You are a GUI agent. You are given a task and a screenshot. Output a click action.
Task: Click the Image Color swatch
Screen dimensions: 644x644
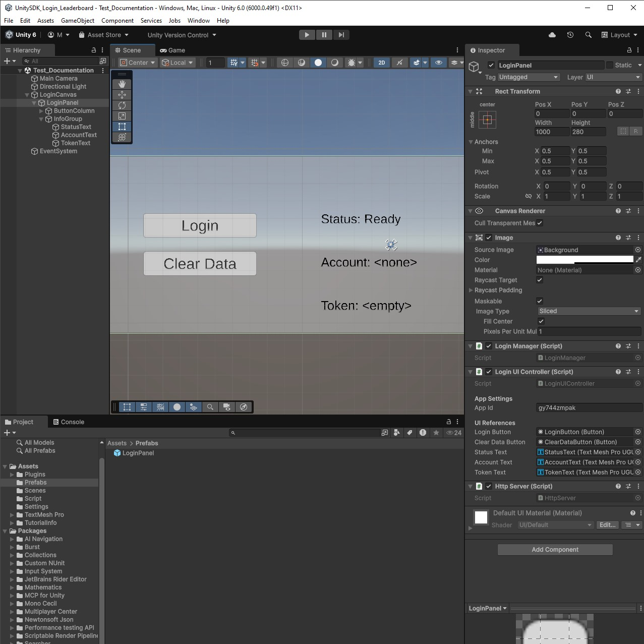click(584, 260)
